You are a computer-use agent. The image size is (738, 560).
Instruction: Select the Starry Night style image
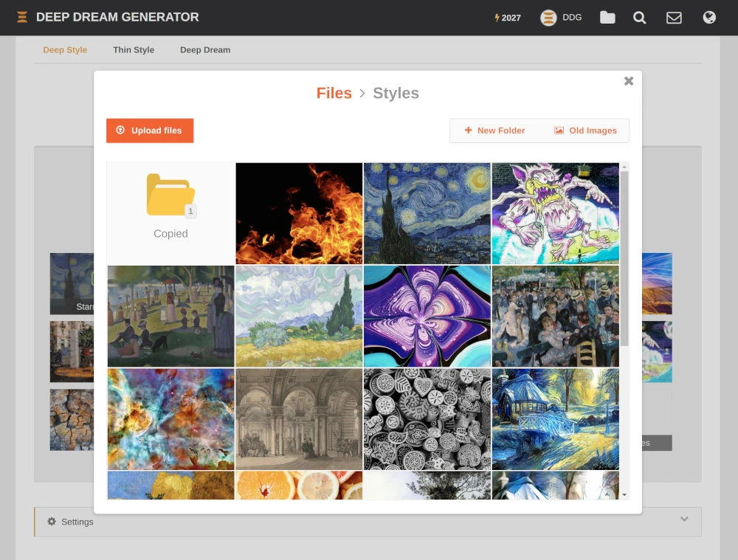pos(427,213)
